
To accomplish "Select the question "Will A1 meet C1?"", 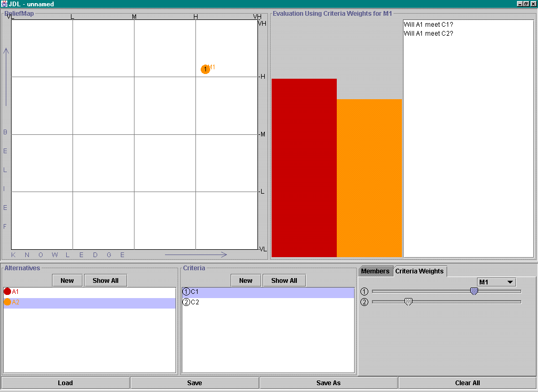I will tap(429, 25).
